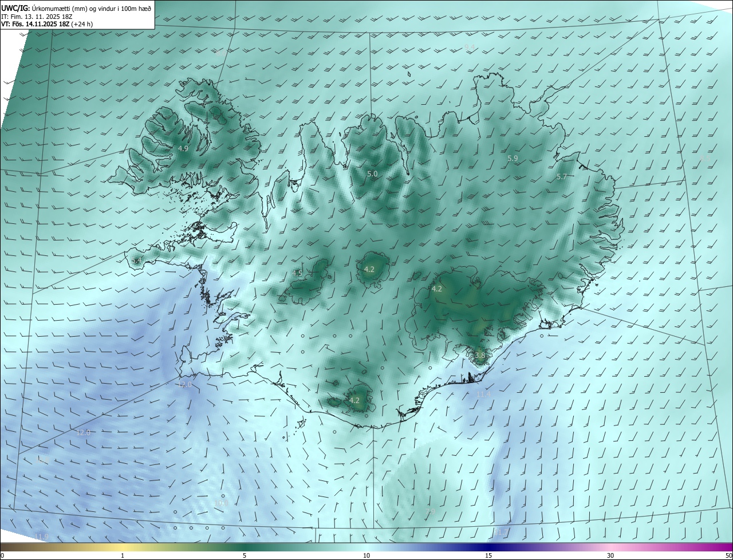Select the 15 tick on the colorbar
The image size is (733, 560).
point(488,555)
